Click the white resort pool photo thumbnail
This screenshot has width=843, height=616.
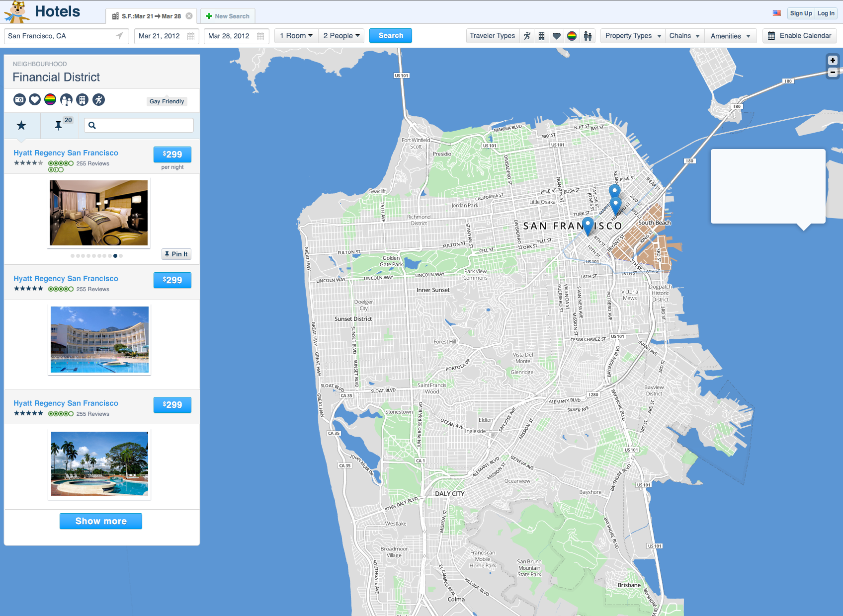(99, 339)
